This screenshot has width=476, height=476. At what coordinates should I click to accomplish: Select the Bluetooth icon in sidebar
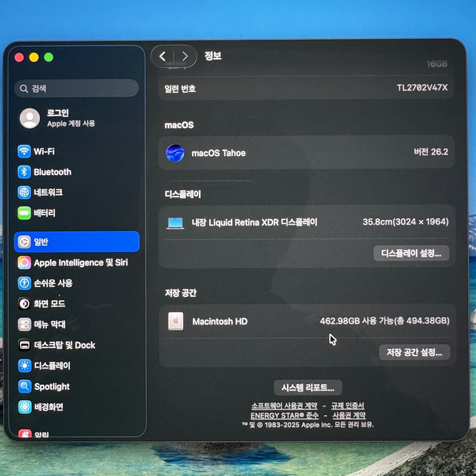(x=24, y=172)
